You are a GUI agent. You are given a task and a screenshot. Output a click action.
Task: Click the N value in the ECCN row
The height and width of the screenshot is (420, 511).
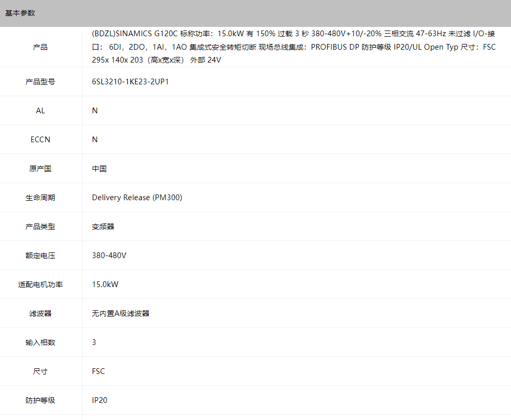pos(95,140)
